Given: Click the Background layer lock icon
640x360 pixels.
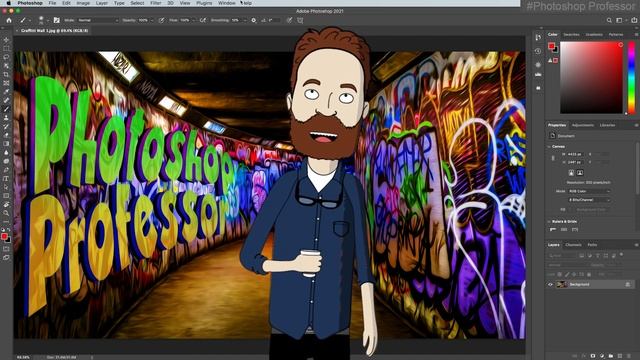Looking at the screenshot, I should [628, 284].
